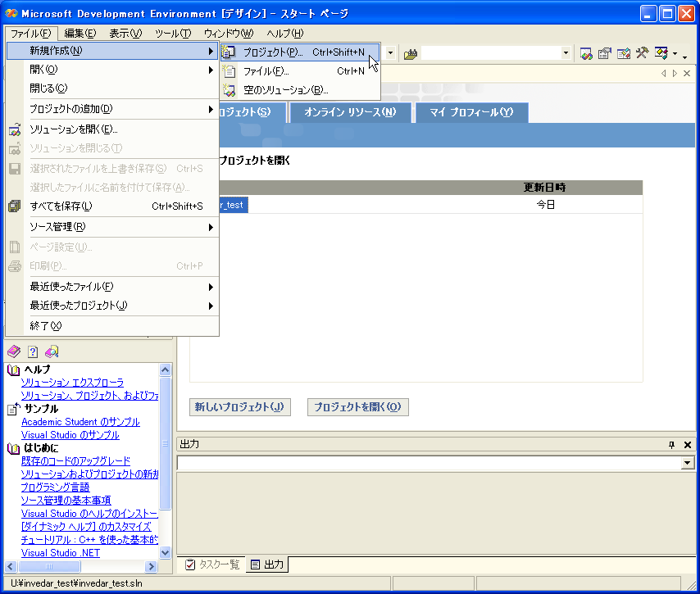Open the ソリューション エクスプローラ help link
Screen dimensions: 700x594
[72, 383]
